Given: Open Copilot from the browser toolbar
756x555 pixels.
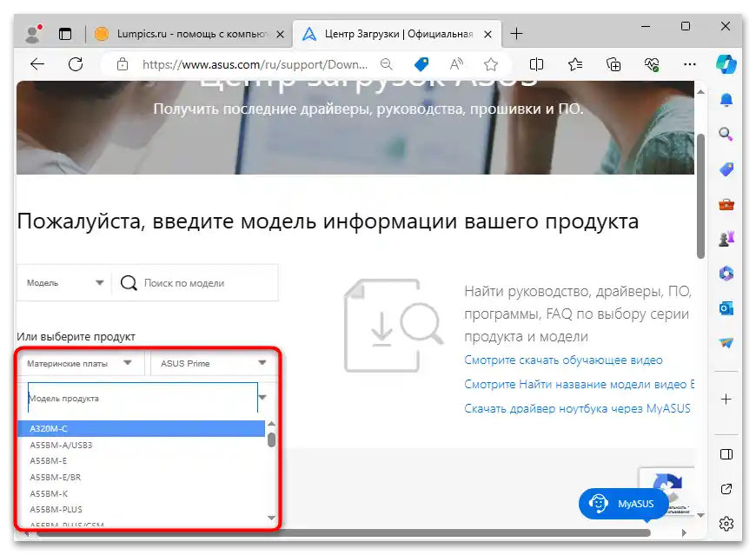Looking at the screenshot, I should (x=726, y=63).
